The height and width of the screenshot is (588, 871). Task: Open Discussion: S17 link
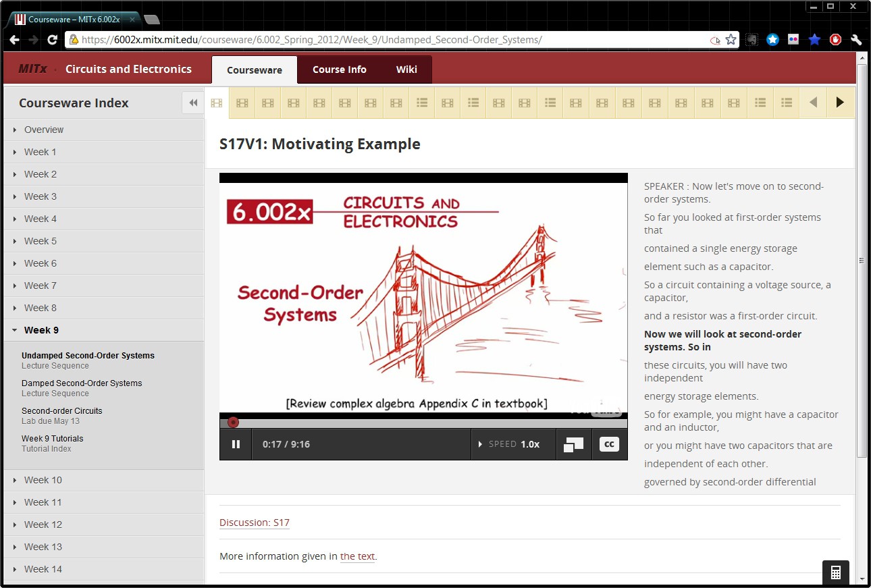point(255,523)
